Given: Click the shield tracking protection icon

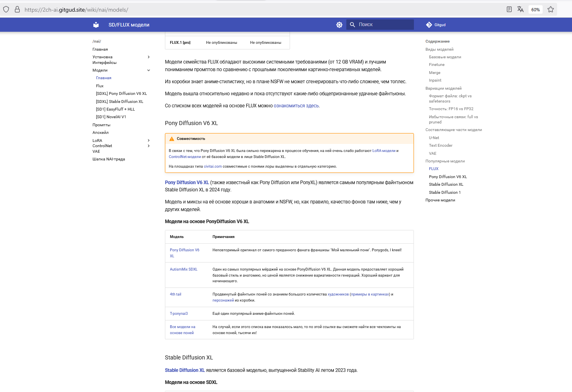Looking at the screenshot, I should [x=6, y=9].
